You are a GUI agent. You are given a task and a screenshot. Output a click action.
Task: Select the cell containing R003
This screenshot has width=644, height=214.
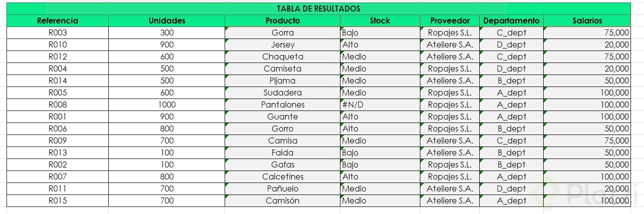pos(57,33)
